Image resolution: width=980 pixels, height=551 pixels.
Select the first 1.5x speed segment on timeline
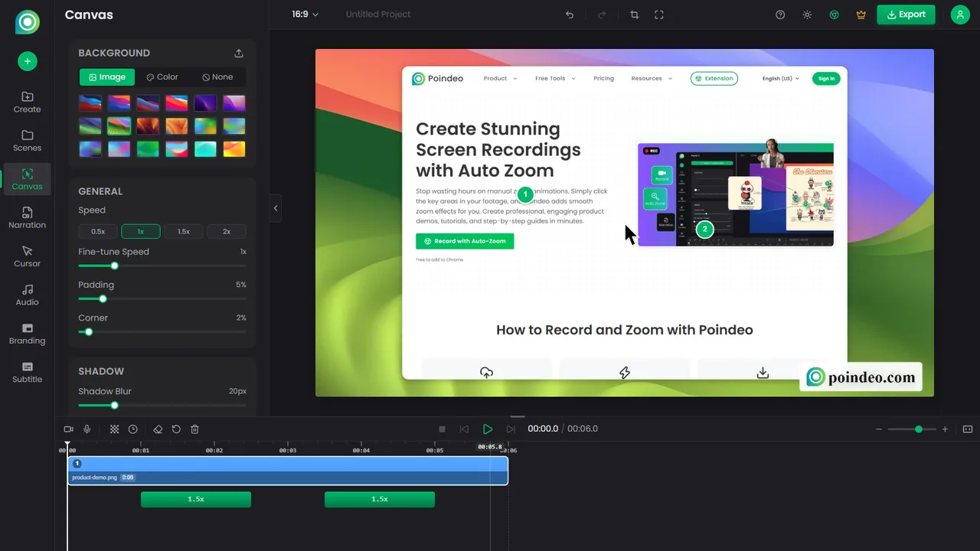pyautogui.click(x=196, y=499)
